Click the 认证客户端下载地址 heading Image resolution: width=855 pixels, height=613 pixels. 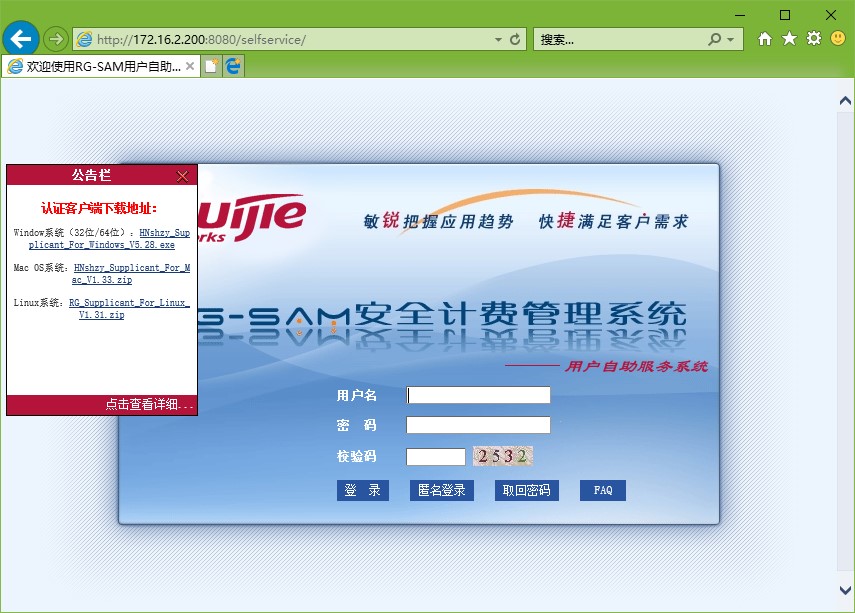click(x=99, y=208)
